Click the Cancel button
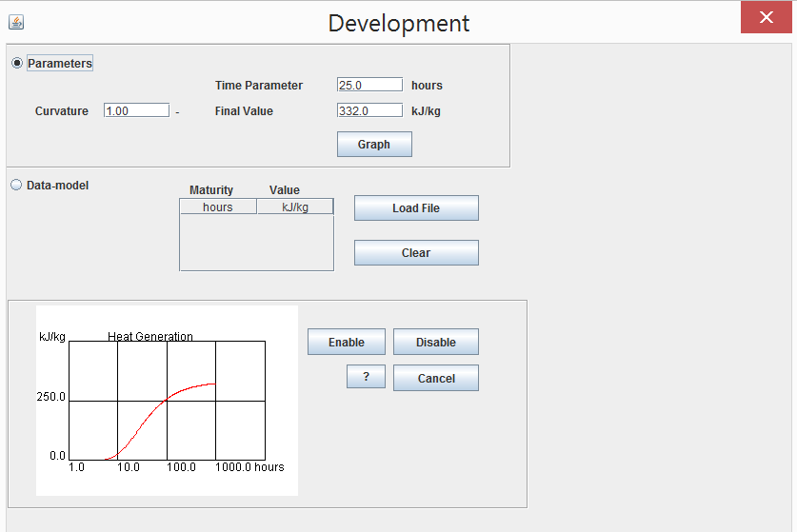This screenshot has width=797, height=532. pos(435,378)
